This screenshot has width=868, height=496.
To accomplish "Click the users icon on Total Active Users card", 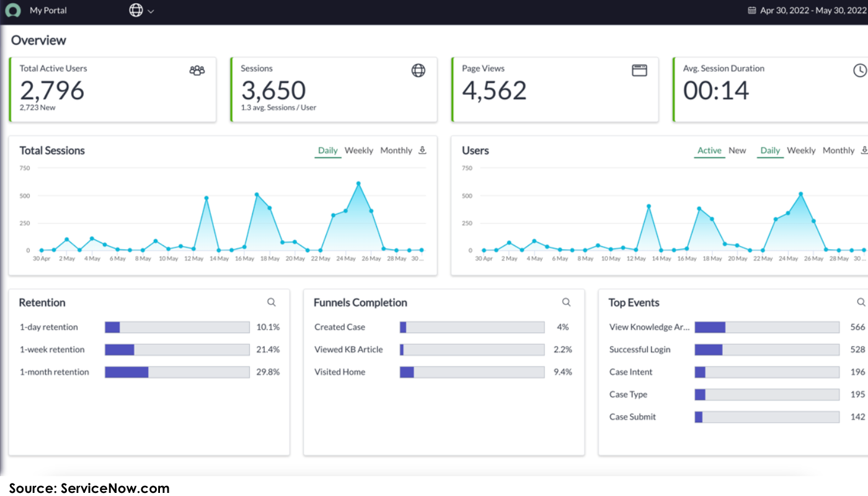I will coord(197,70).
